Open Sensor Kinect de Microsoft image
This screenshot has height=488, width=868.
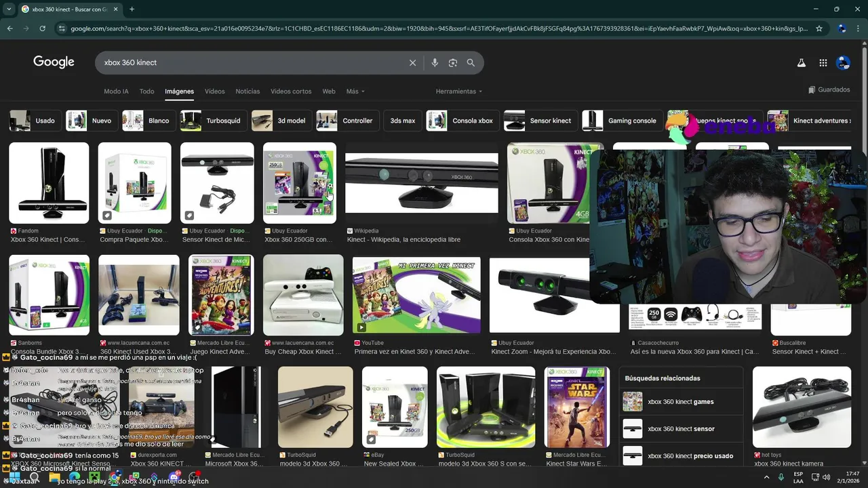217,183
